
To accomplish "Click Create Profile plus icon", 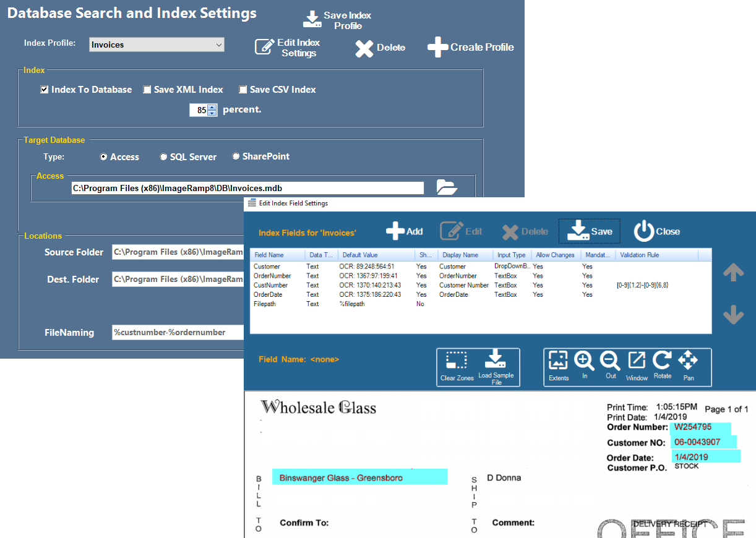I will point(438,48).
